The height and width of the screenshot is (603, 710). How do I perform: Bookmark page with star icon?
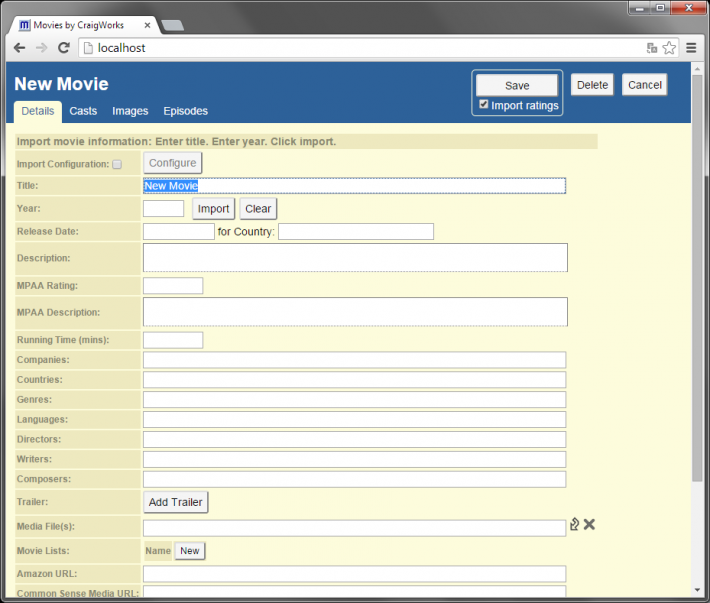point(669,48)
